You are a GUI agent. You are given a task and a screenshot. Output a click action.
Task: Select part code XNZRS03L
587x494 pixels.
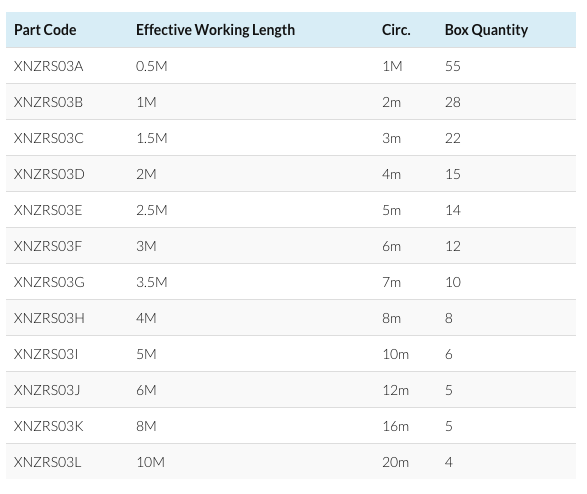(47, 462)
